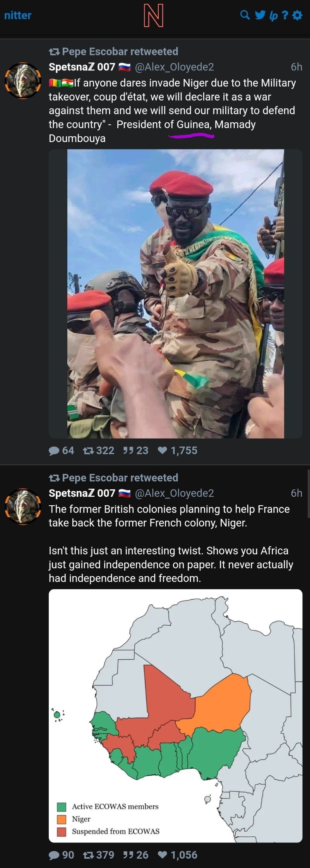
Task: Open the preferences gear icon
Action: [x=297, y=15]
